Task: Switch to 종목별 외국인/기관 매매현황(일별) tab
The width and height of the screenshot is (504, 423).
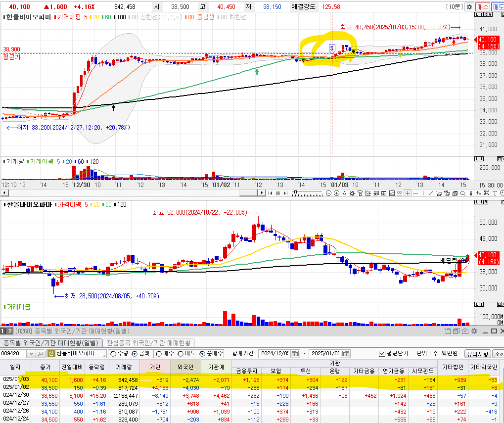Action: (51, 343)
